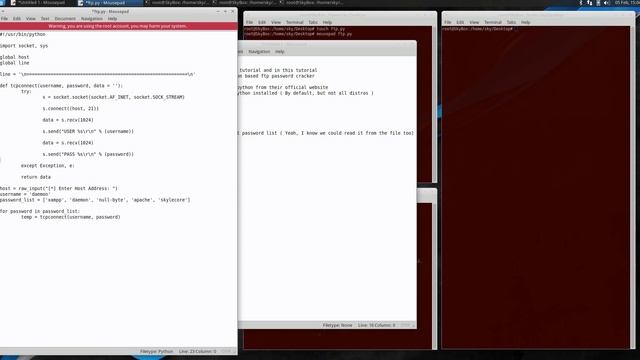
Task: Open View menu in middle terminal window
Action: tap(276, 22)
